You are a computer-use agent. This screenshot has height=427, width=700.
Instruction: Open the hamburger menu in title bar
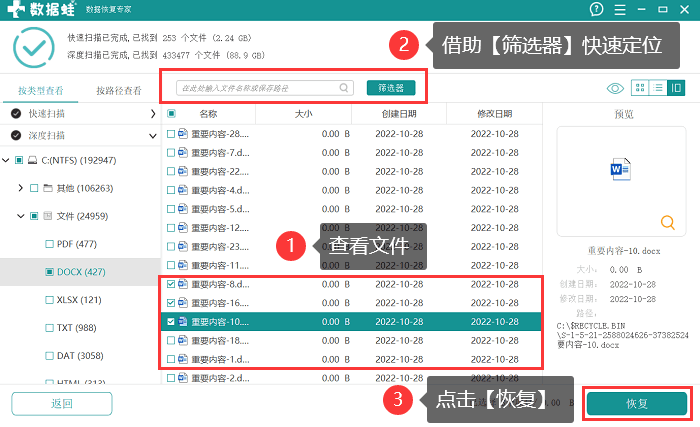coord(620,9)
